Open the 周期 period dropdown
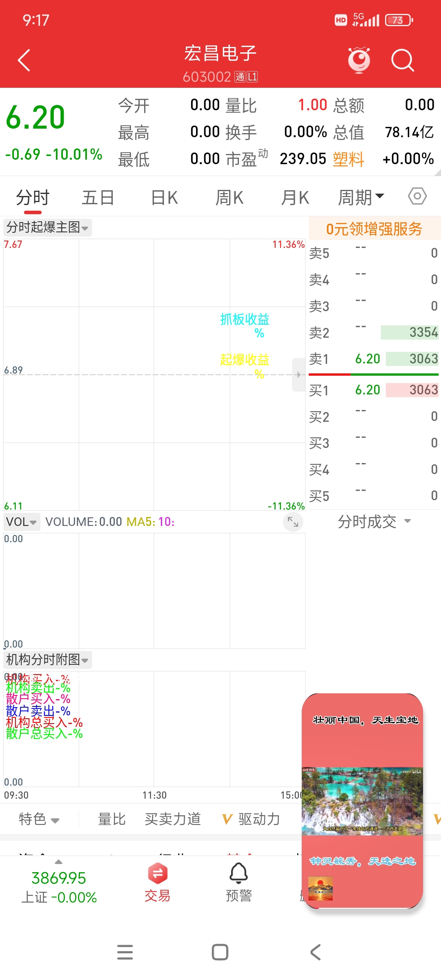This screenshot has height=980, width=441. [361, 198]
